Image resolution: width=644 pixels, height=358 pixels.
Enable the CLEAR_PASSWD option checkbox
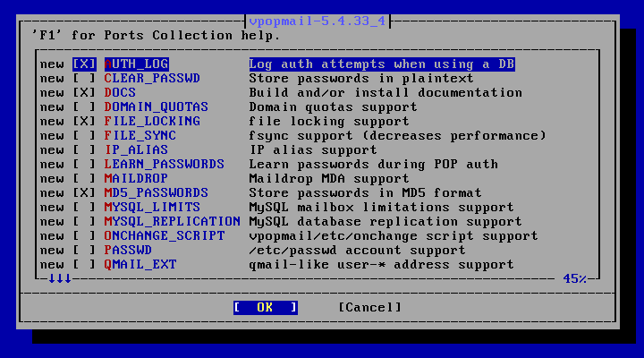(84, 79)
